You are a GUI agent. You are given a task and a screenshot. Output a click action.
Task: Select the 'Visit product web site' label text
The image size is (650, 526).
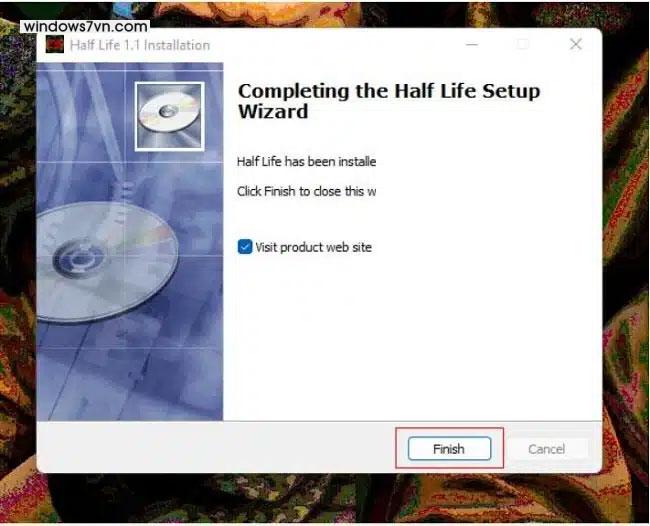click(x=313, y=247)
